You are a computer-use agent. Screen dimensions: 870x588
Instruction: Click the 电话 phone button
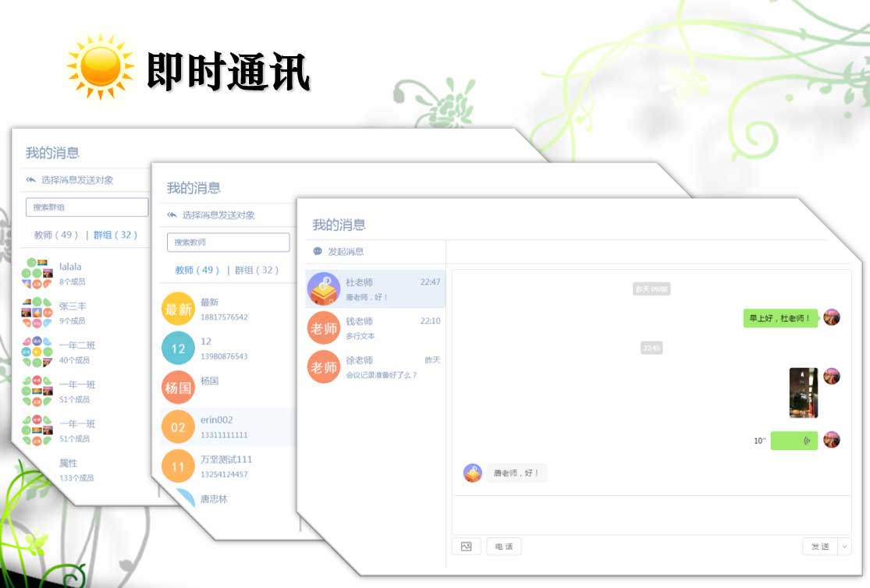503,547
